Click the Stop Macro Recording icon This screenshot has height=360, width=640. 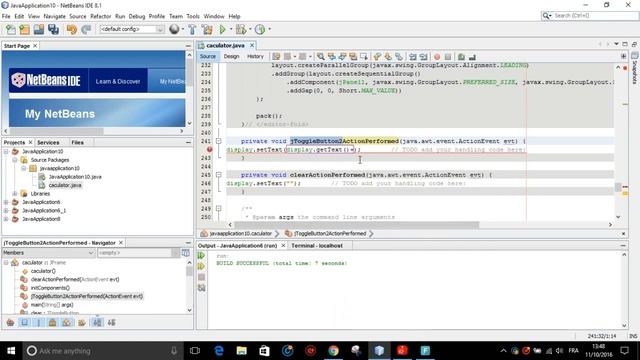[x=448, y=57]
